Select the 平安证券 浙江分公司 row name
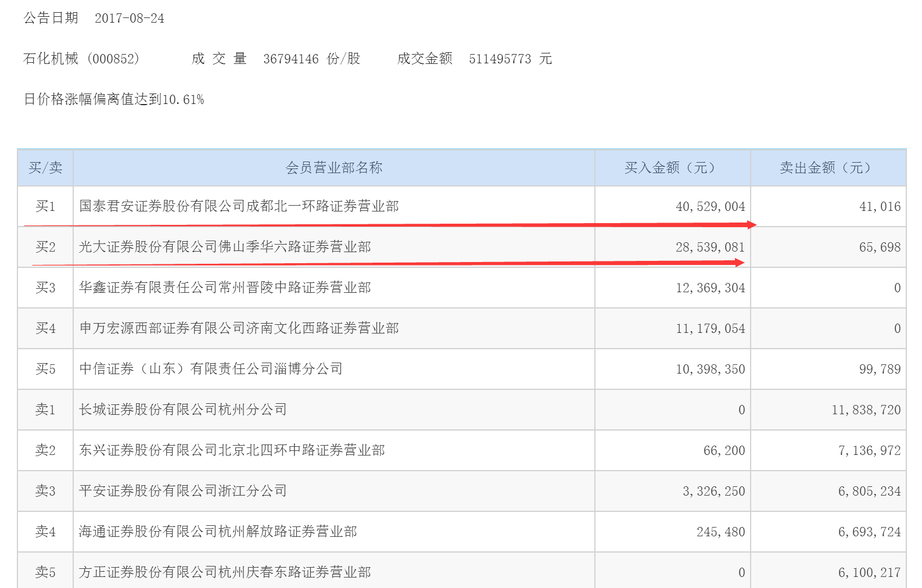The height and width of the screenshot is (588, 922). (183, 491)
